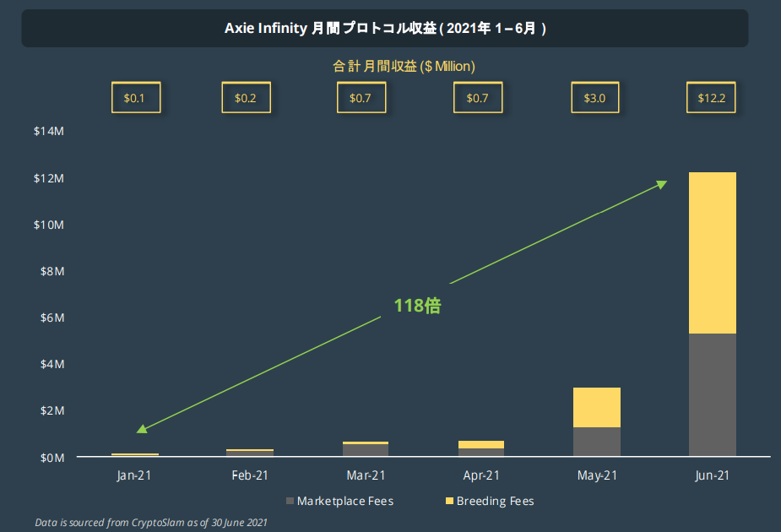Click the Mar-21 axis label
The image size is (781, 532).
coord(366,475)
